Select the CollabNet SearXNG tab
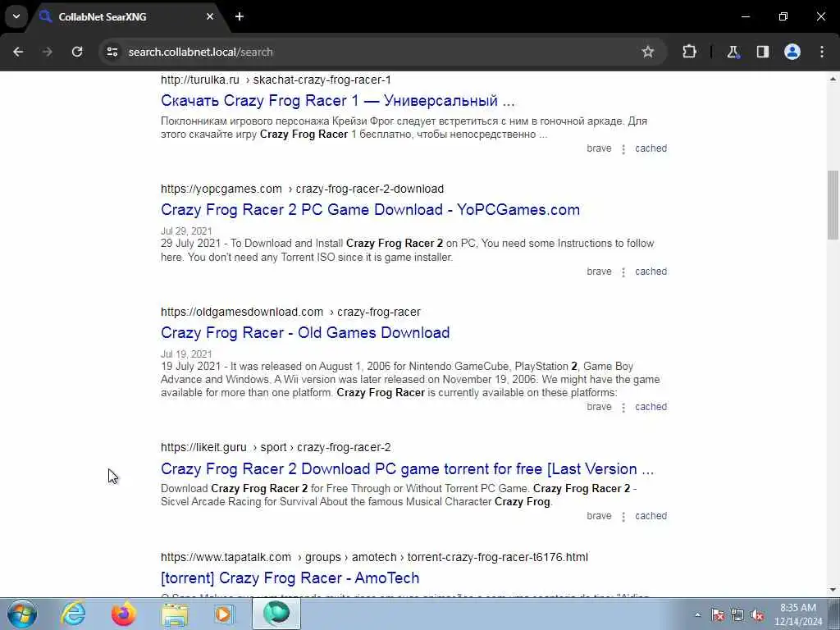 [x=127, y=16]
